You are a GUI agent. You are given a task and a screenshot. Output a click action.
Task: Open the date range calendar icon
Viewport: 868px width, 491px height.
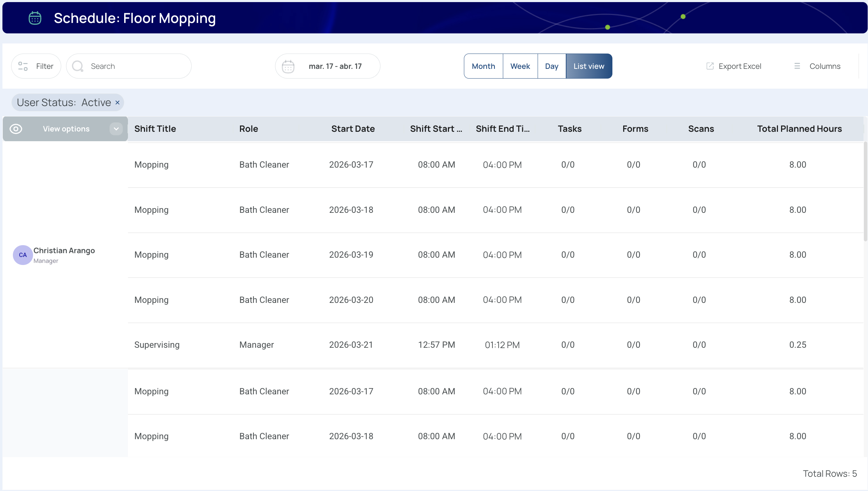pos(288,66)
